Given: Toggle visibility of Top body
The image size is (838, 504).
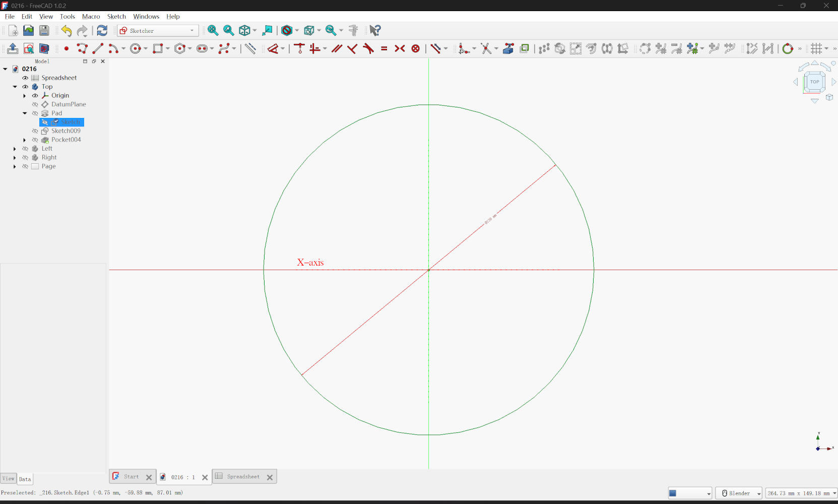Looking at the screenshot, I should pyautogui.click(x=25, y=87).
